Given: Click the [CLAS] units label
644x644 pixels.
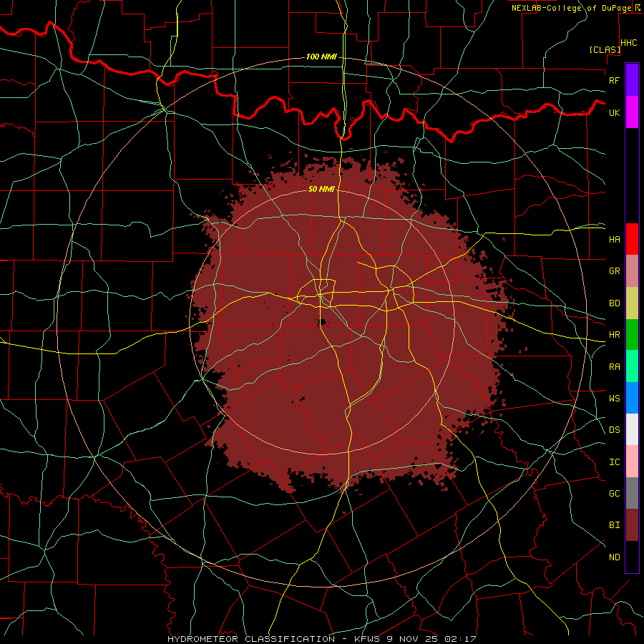Looking at the screenshot, I should coord(605,49).
